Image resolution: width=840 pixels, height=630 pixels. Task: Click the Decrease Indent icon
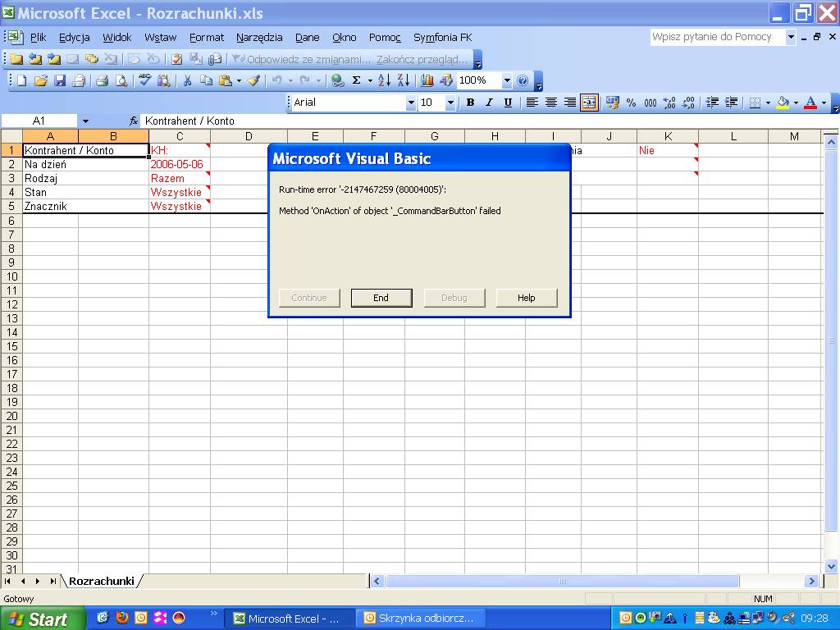click(x=712, y=103)
